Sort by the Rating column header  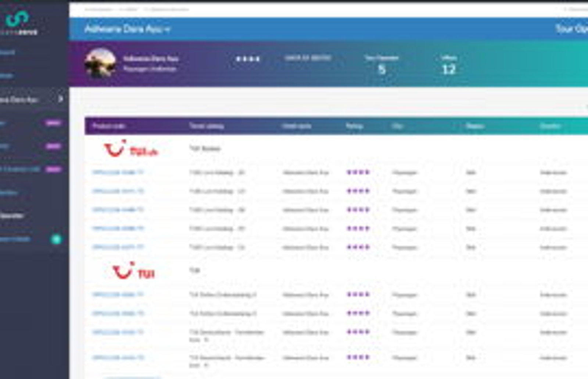[354, 126]
